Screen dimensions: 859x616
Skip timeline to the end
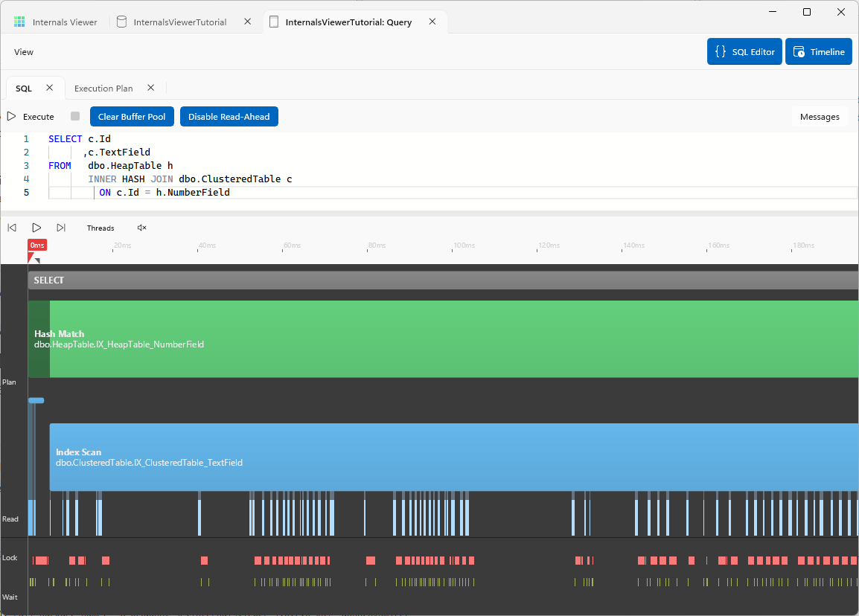coord(61,228)
